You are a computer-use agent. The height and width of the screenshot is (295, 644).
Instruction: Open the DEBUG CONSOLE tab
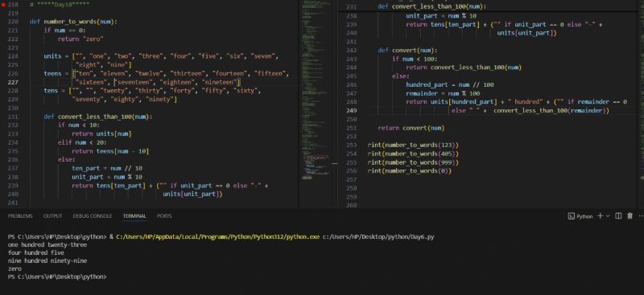coord(93,215)
